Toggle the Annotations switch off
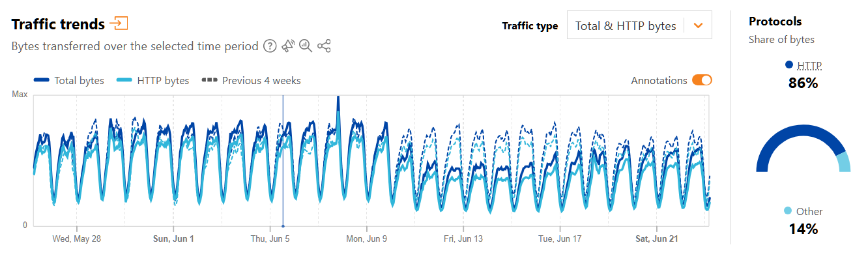868x260 pixels. coord(702,81)
